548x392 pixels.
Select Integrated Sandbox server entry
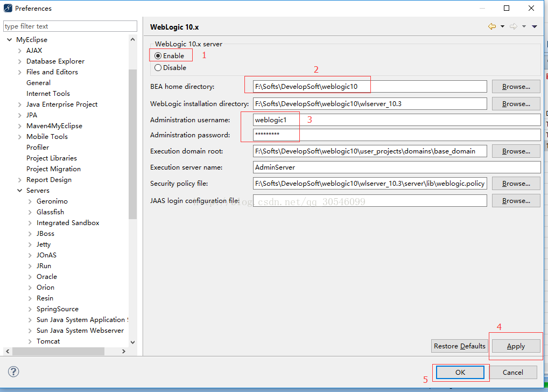[68, 223]
